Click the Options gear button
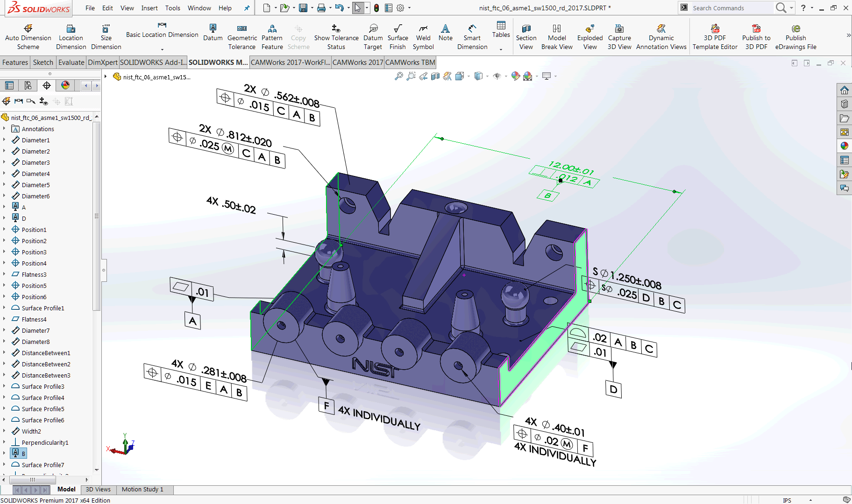 tap(399, 8)
